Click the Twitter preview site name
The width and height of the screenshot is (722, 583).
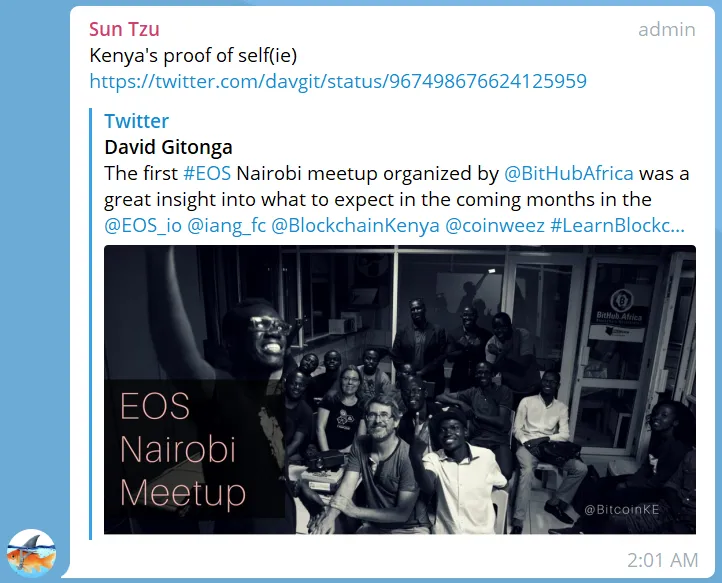136,121
